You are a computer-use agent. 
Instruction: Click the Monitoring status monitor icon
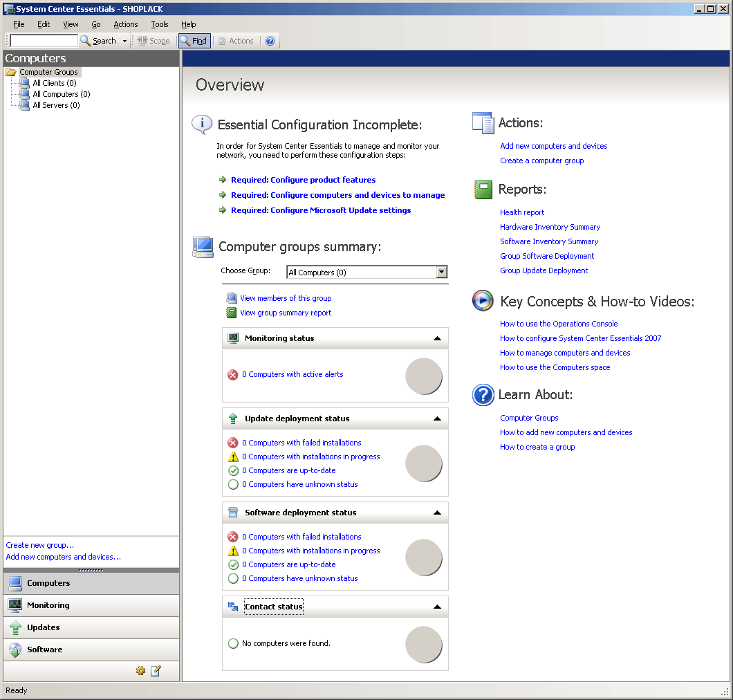233,338
